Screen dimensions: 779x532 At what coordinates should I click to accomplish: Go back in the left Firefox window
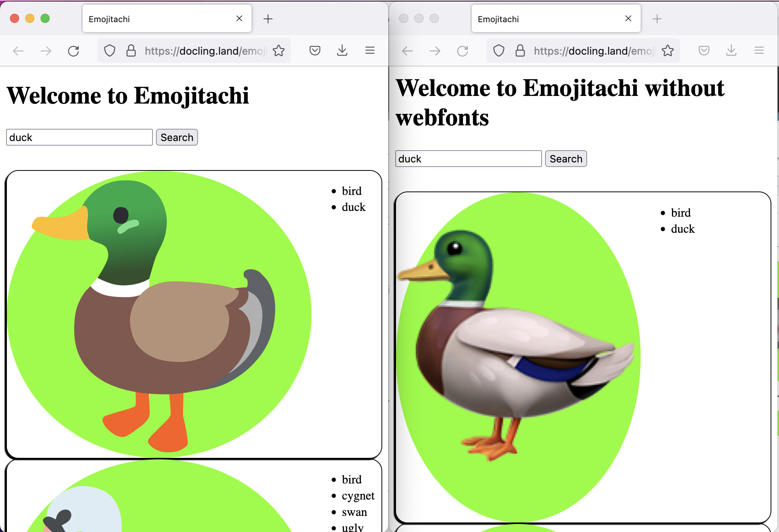18,51
